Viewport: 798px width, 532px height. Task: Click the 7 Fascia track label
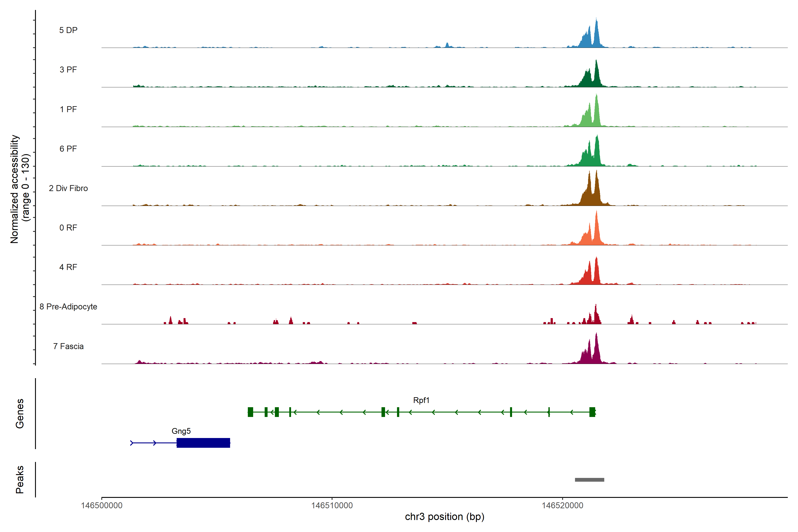pyautogui.click(x=68, y=346)
